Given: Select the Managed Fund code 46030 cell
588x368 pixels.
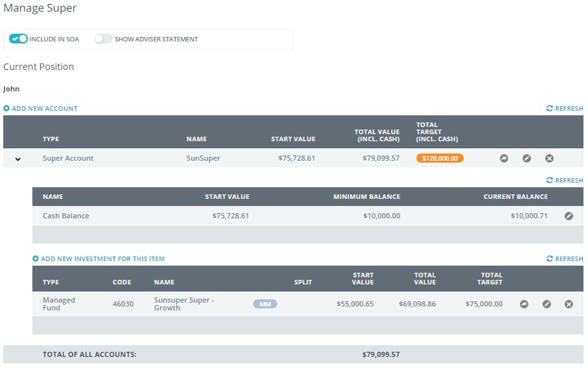Looking at the screenshot, I should pyautogui.click(x=123, y=304).
